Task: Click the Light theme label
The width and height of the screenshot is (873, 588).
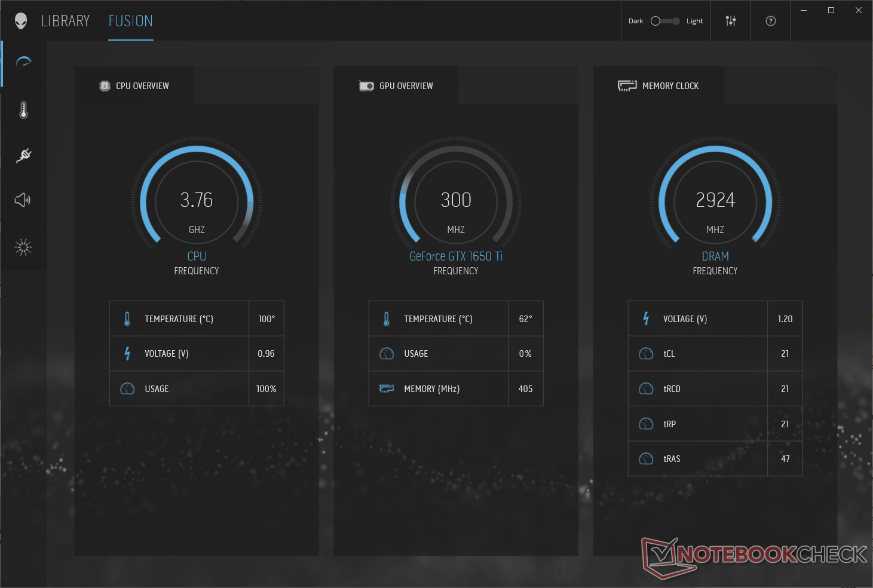Action: pos(695,21)
